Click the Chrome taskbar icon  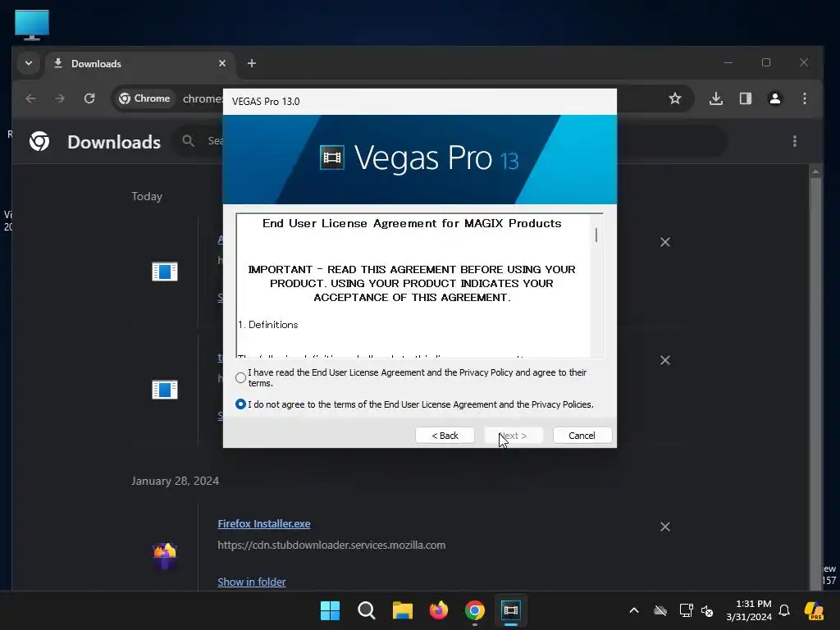coord(475,610)
